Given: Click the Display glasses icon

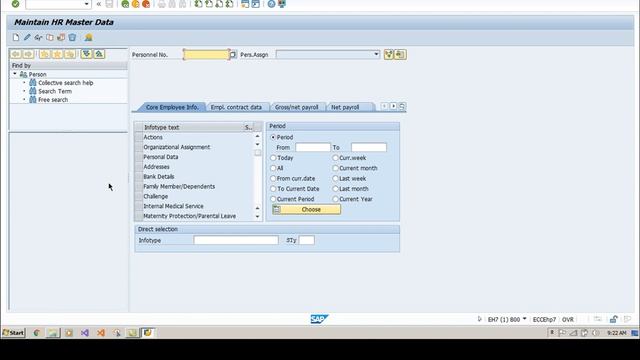Looking at the screenshot, I should (x=38, y=38).
